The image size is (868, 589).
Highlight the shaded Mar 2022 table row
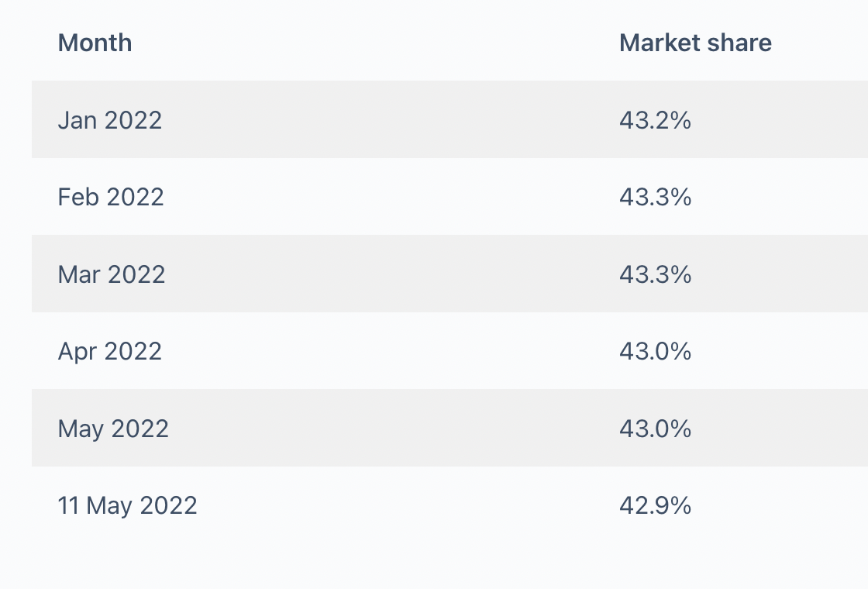pos(387,274)
